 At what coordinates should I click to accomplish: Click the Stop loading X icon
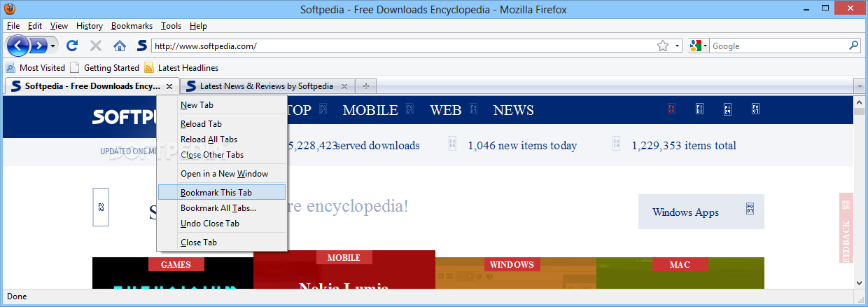pyautogui.click(x=96, y=46)
